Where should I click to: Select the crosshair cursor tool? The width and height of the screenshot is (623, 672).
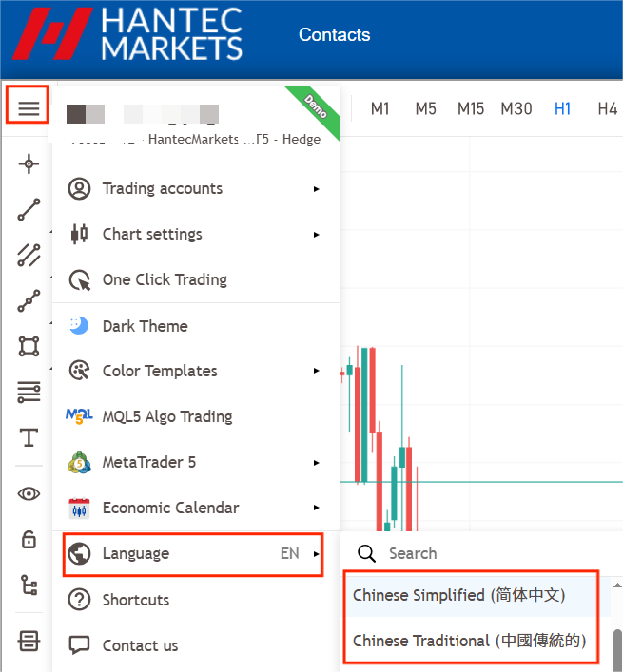coord(29,163)
